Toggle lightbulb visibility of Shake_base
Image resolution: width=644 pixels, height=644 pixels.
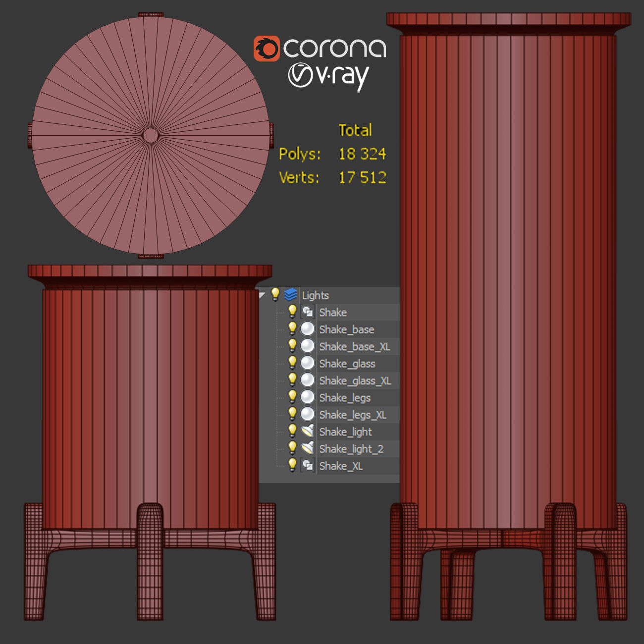pos(292,328)
